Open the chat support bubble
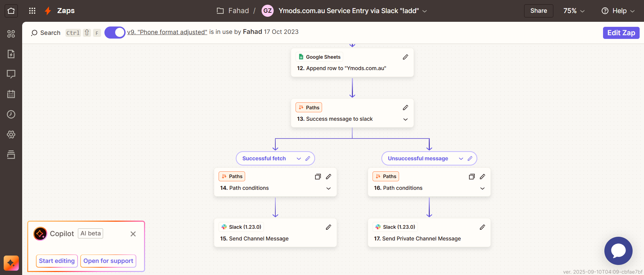 (618, 251)
